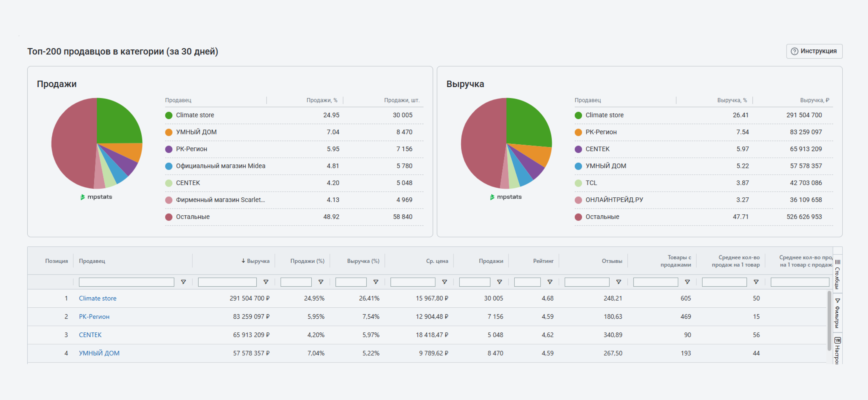Open the РК-Регион seller link
Viewport: 868px width, 400px height.
coord(94,316)
